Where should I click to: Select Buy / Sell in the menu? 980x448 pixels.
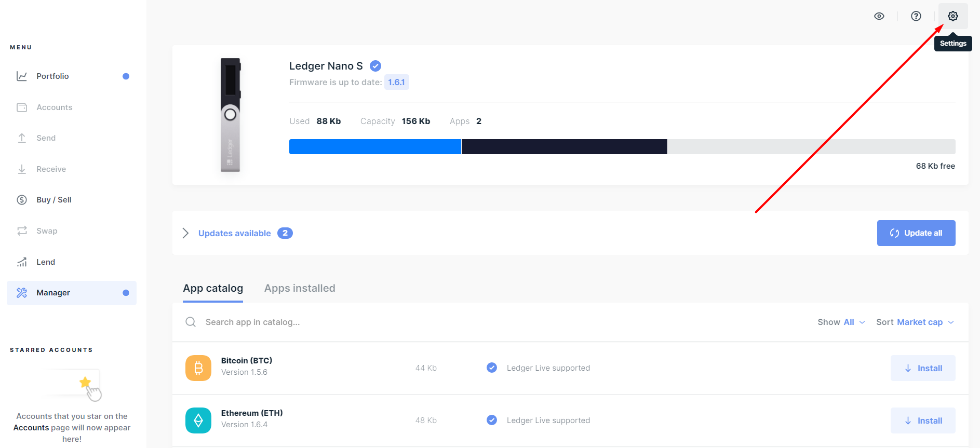point(72,200)
